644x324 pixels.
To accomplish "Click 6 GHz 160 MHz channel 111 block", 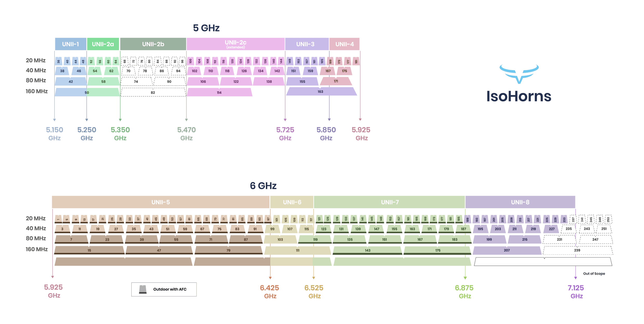I will pyautogui.click(x=298, y=250).
